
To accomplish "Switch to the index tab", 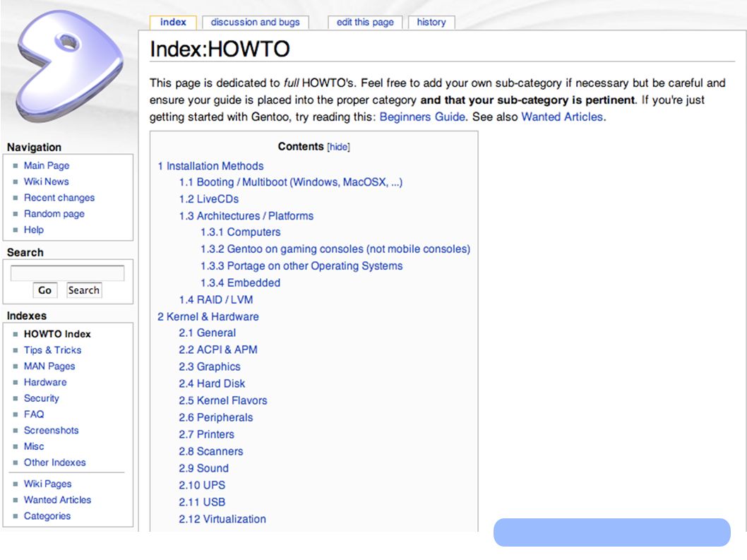I will [173, 23].
